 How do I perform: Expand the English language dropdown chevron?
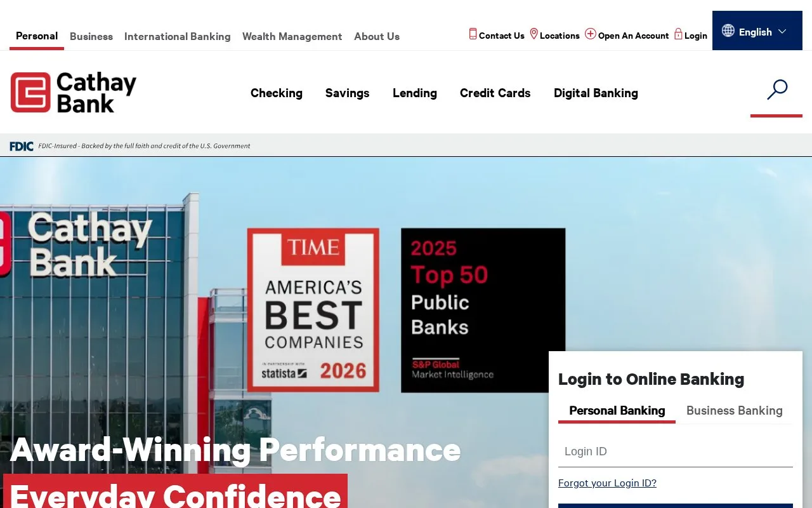782,31
